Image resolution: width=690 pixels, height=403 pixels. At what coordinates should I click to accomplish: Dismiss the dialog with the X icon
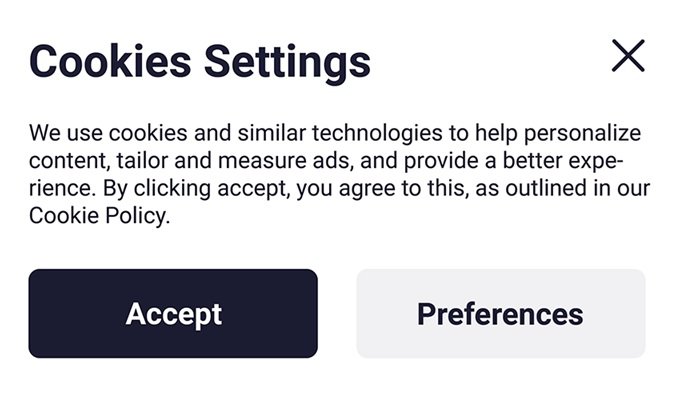[628, 56]
